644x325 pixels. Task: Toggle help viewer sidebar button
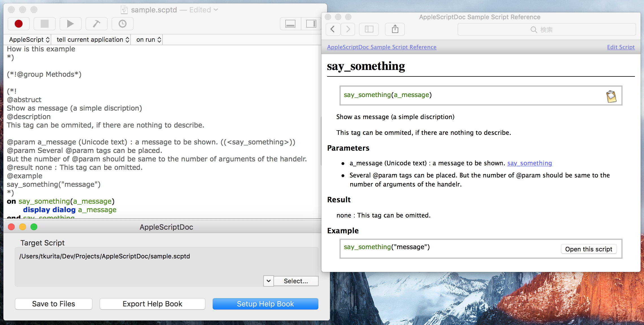pyautogui.click(x=369, y=29)
